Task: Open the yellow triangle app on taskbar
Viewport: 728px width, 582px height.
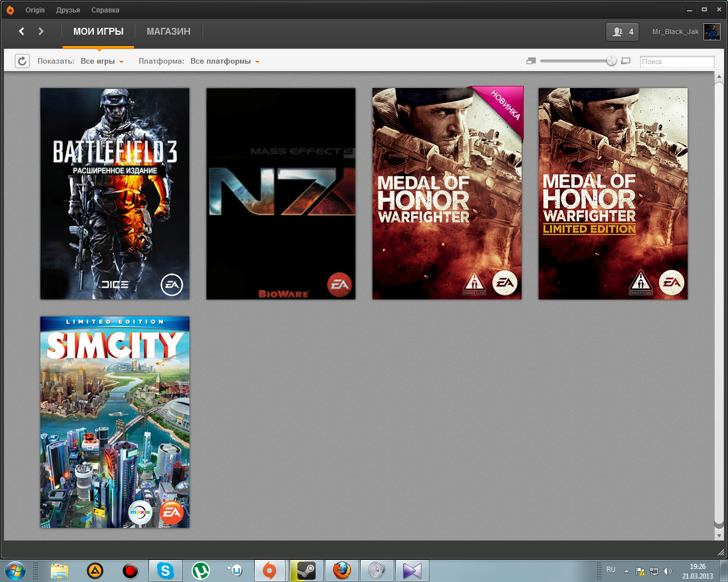Action: coord(95,571)
